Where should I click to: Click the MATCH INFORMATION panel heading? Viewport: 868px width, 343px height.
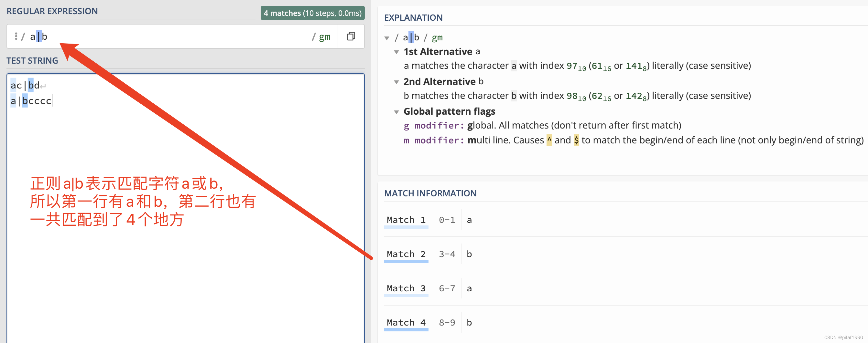(x=430, y=193)
